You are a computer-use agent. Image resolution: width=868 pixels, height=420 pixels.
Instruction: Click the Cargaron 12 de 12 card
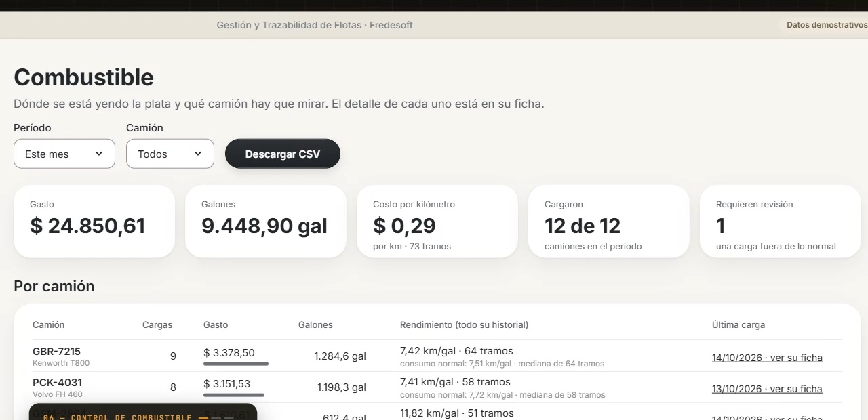click(x=609, y=222)
